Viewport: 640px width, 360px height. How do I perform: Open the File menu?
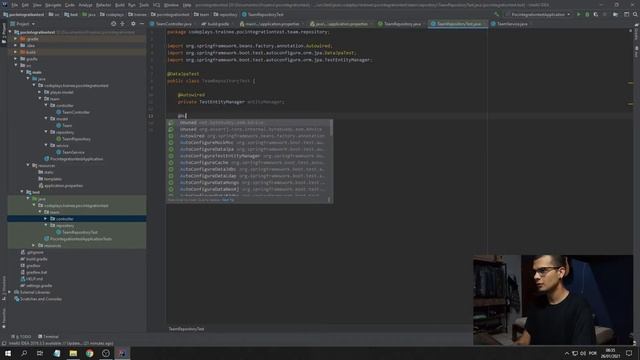tap(15, 5)
